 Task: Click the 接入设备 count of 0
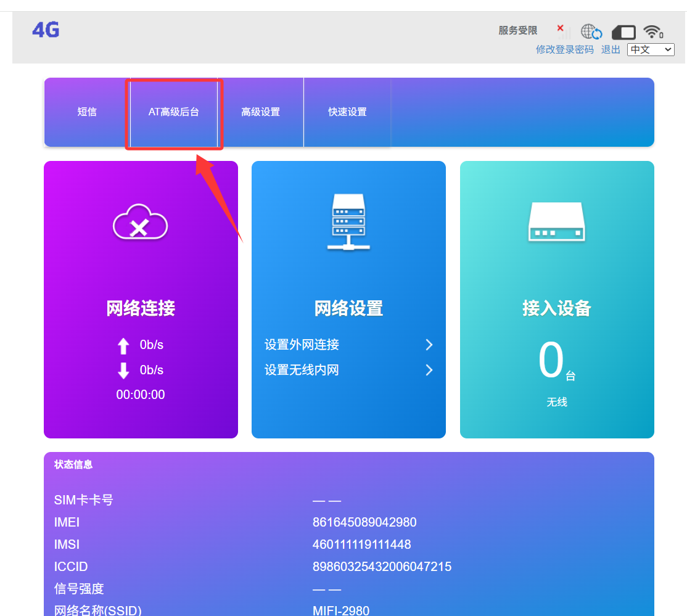pyautogui.click(x=551, y=361)
